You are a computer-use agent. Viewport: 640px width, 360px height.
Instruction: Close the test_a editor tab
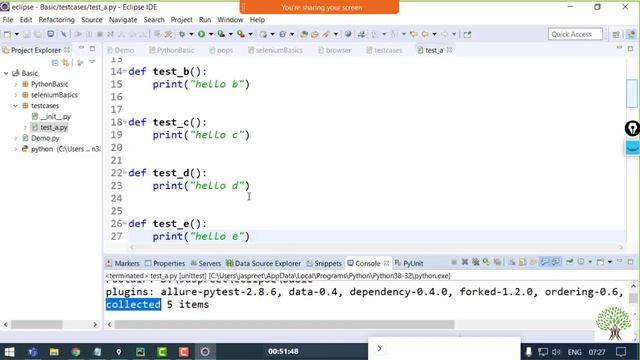(449, 50)
